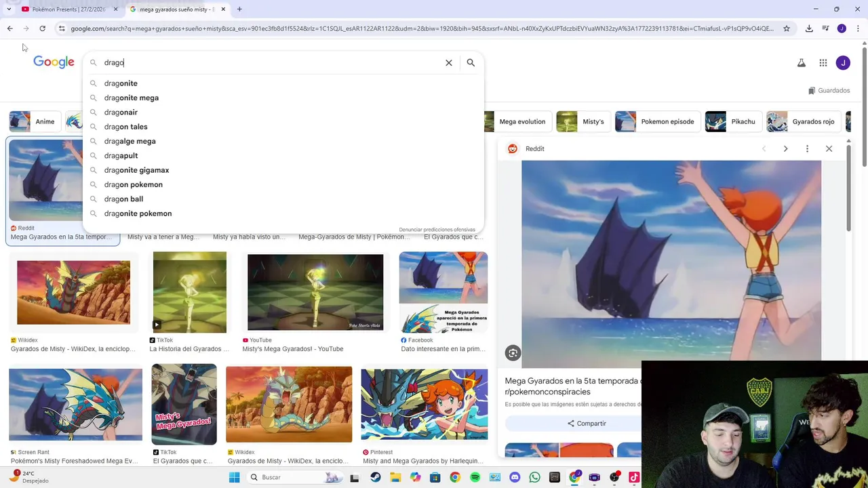
Task: Switch to the mega gyarados sueño misty tab
Action: [176, 9]
